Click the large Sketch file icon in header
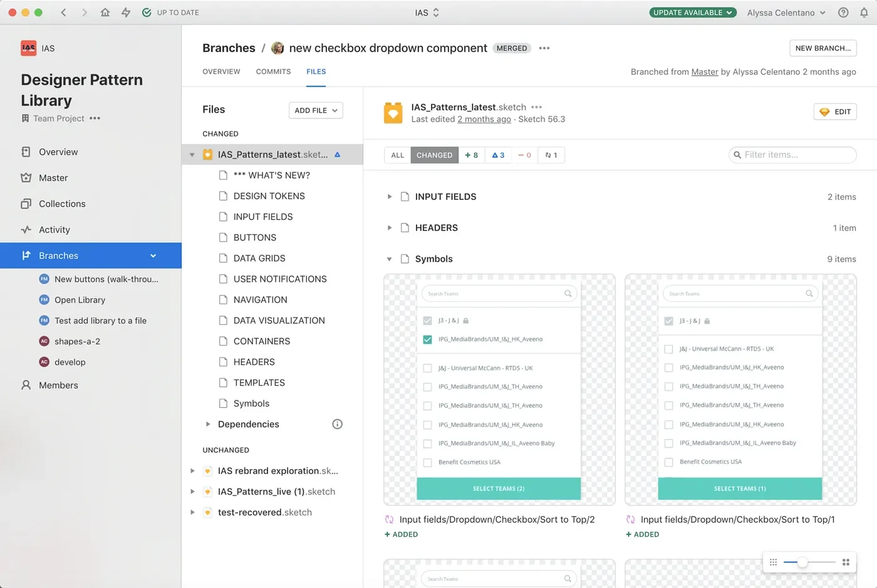 (x=393, y=113)
